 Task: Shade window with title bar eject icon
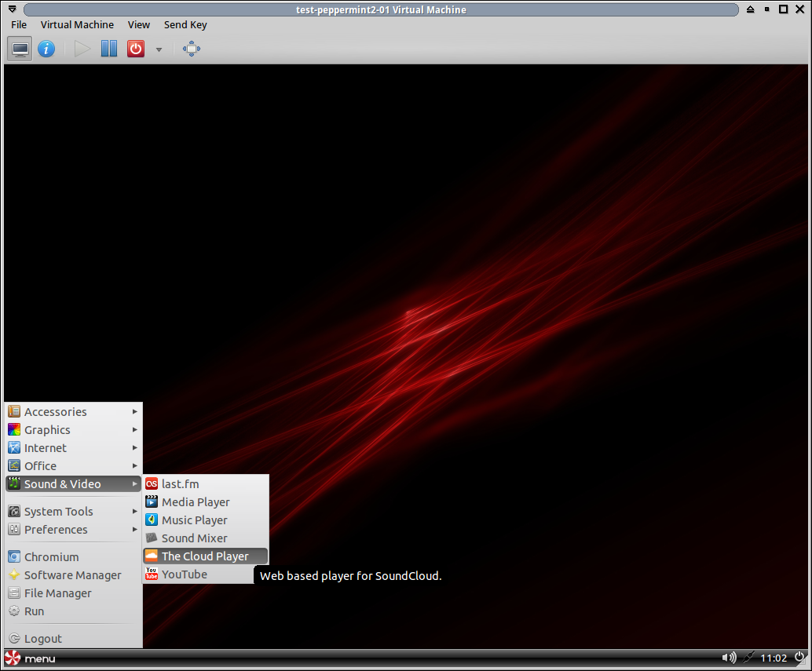[751, 9]
